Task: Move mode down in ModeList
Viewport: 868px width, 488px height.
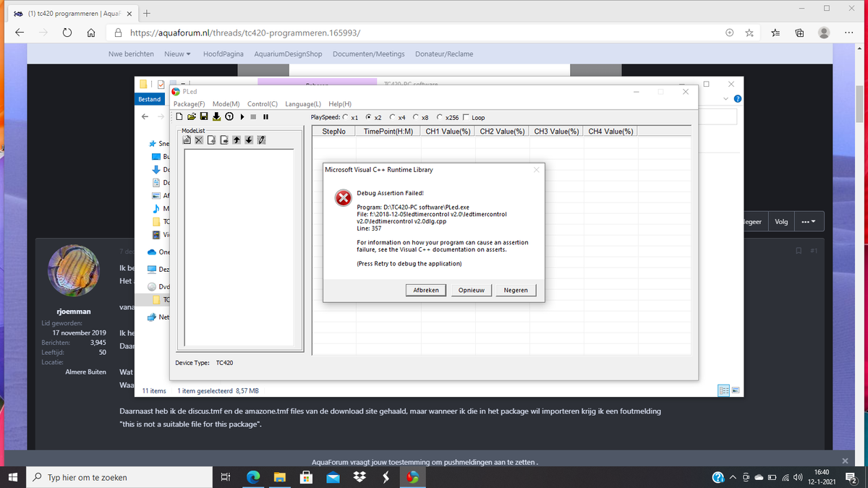Action: coord(249,140)
